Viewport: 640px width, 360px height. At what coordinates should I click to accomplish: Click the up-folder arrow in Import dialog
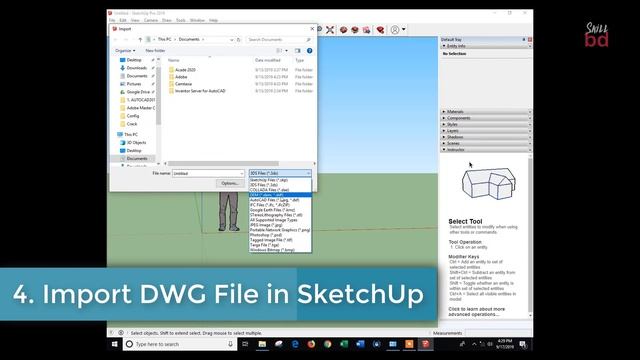click(x=140, y=40)
